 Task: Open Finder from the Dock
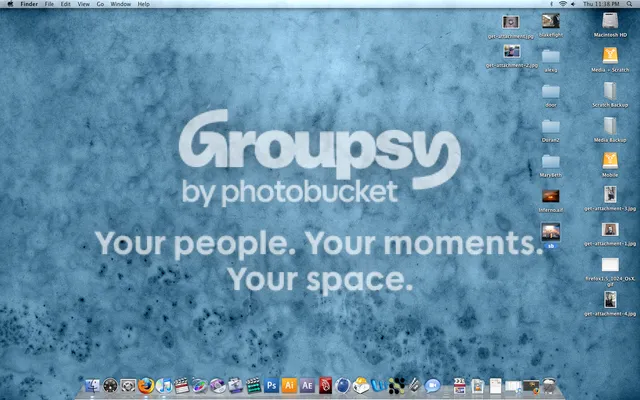point(92,385)
